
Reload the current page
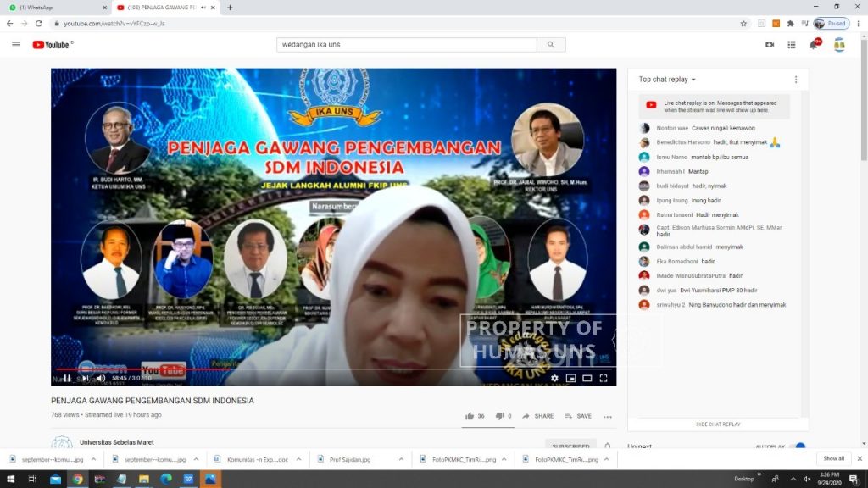click(39, 23)
